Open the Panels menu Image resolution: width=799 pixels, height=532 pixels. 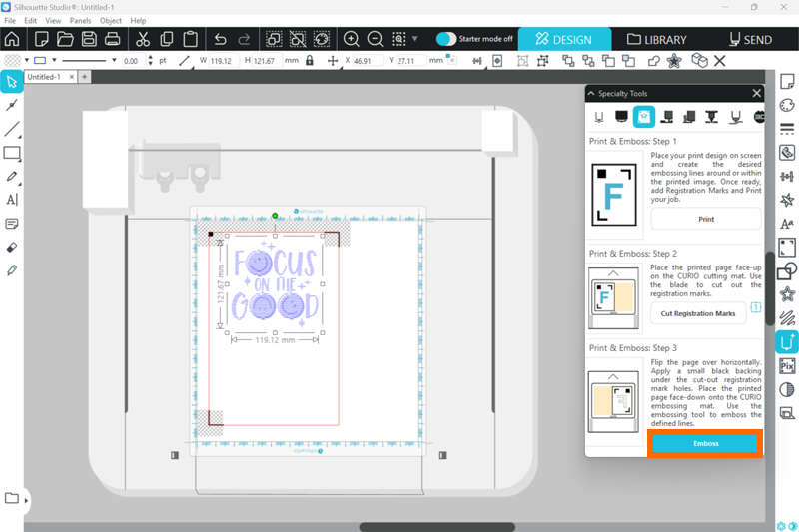(80, 20)
